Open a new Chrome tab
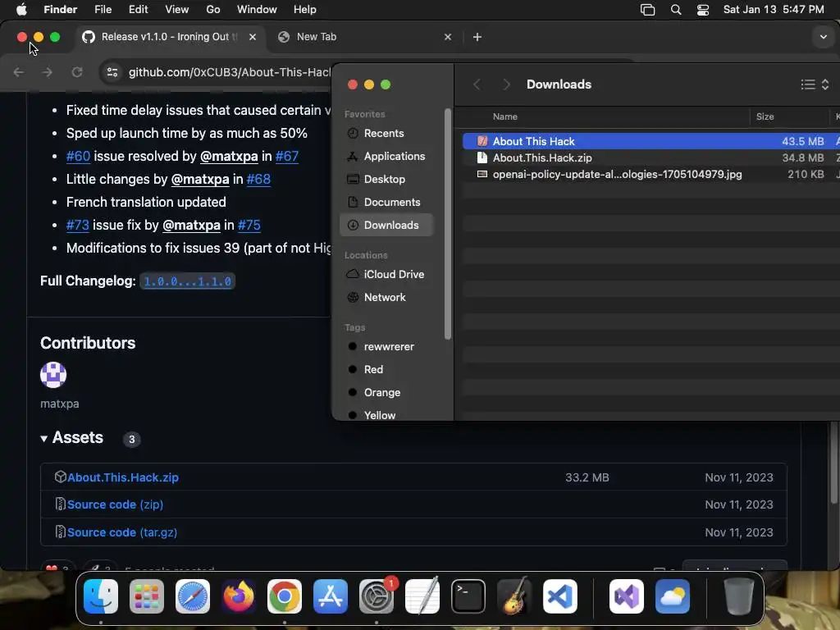 [x=477, y=37]
